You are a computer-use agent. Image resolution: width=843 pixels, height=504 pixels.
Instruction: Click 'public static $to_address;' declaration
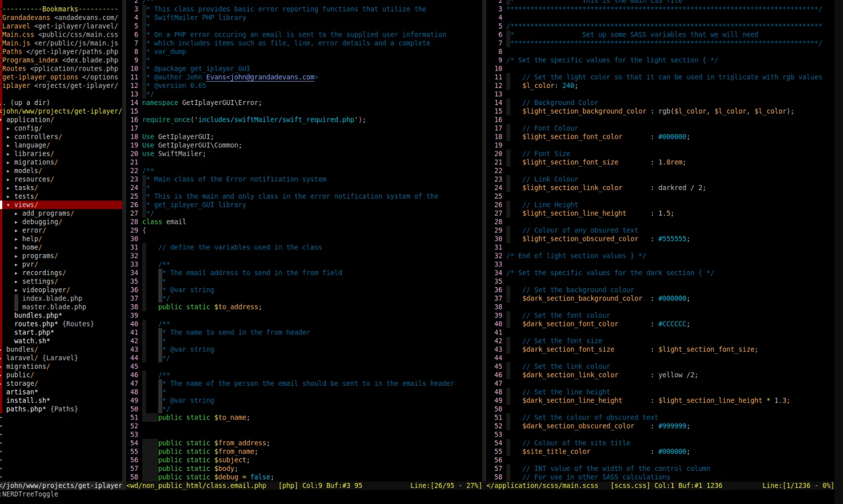pos(210,307)
